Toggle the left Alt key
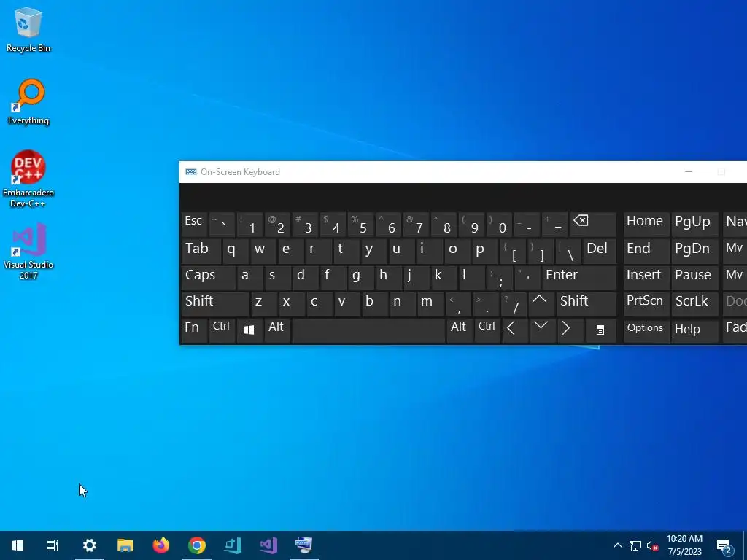Image resolution: width=747 pixels, height=560 pixels. point(276,330)
